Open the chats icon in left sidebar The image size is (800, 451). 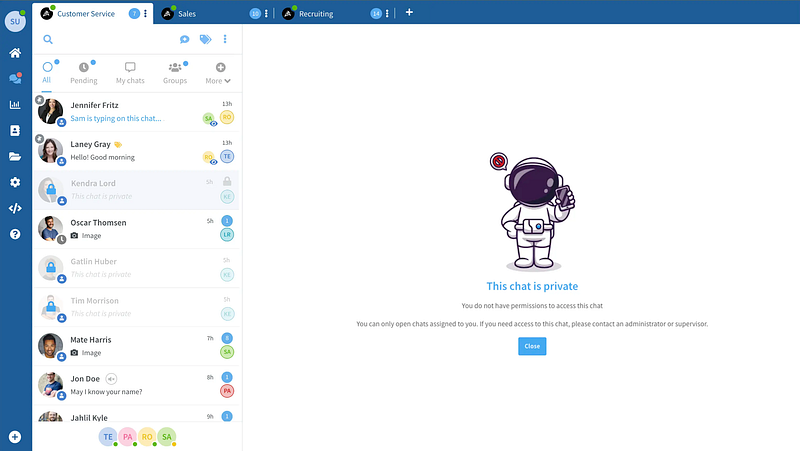tap(15, 78)
